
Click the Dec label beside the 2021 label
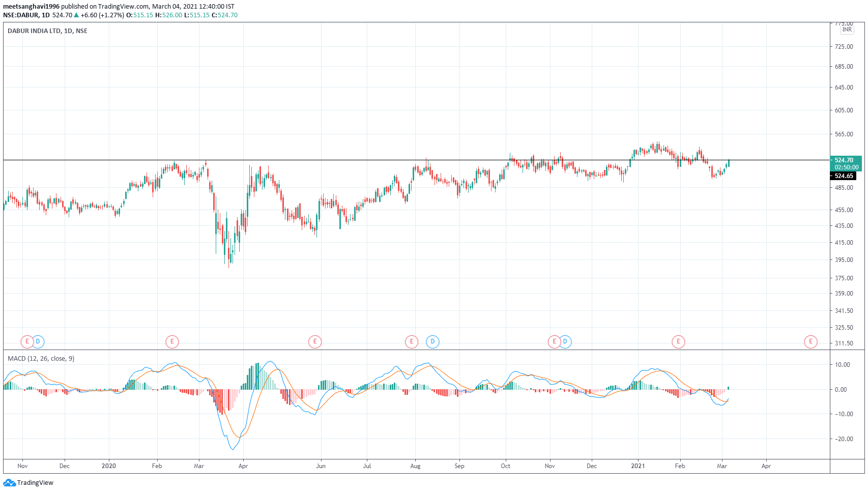592,466
